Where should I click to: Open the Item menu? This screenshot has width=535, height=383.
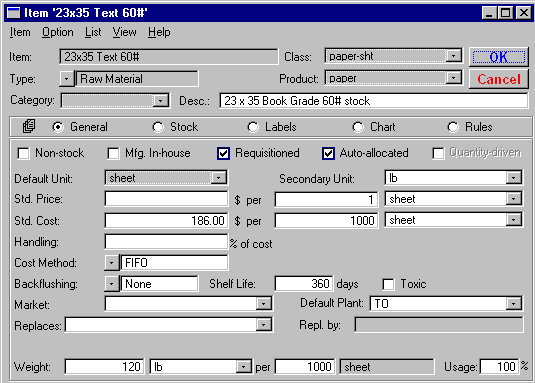pos(20,32)
